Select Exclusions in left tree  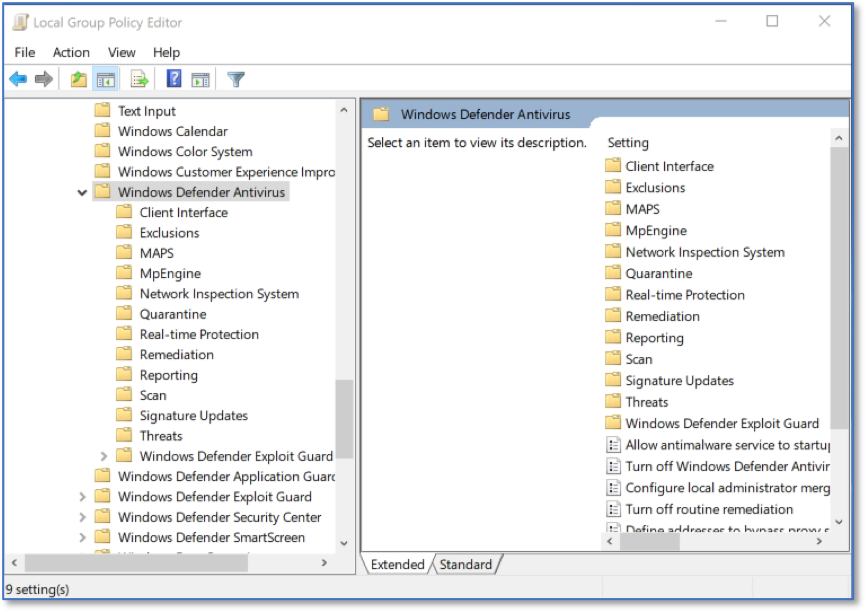coord(169,233)
